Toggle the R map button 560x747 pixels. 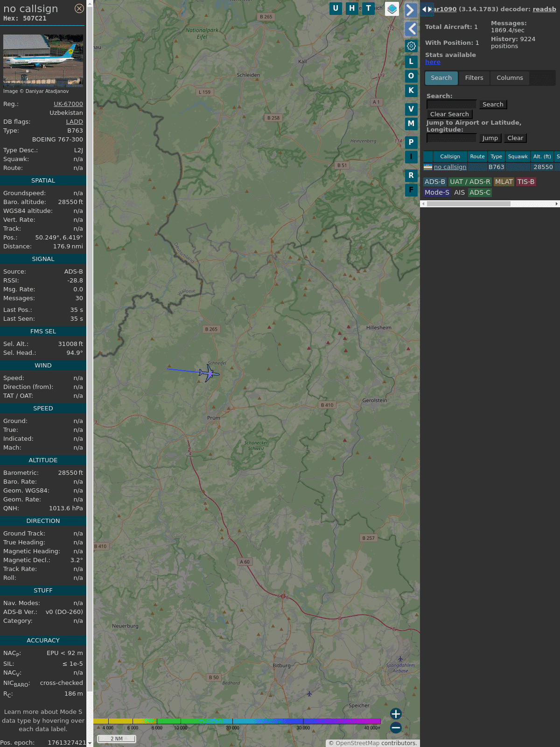(411, 176)
